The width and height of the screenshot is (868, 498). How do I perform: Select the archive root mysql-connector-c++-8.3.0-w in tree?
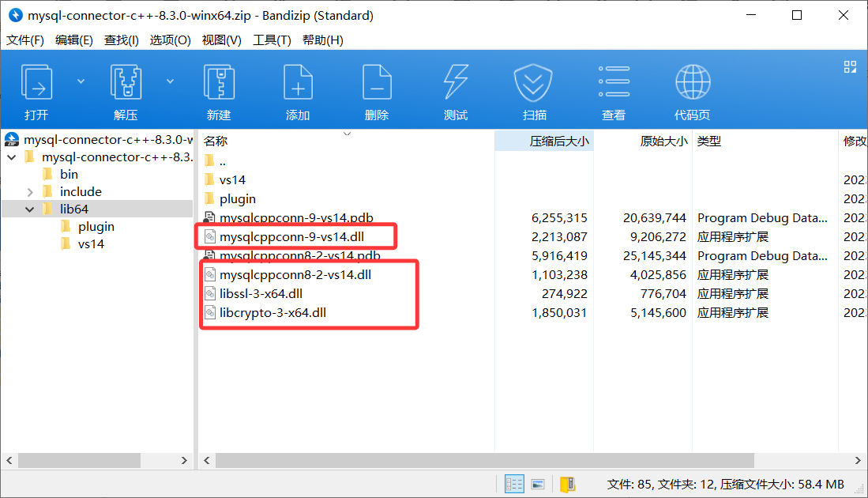(x=108, y=140)
